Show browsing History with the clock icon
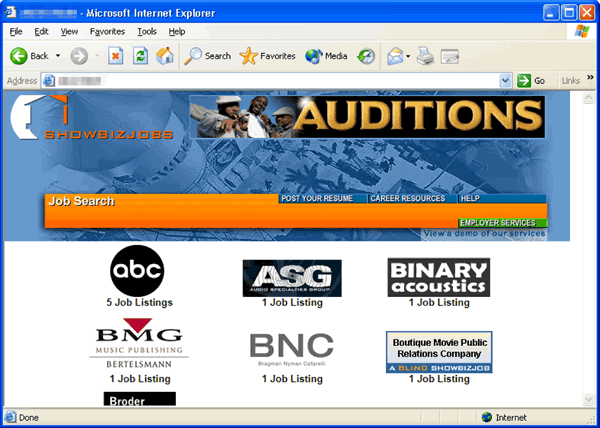The height and width of the screenshot is (428, 600). click(367, 56)
